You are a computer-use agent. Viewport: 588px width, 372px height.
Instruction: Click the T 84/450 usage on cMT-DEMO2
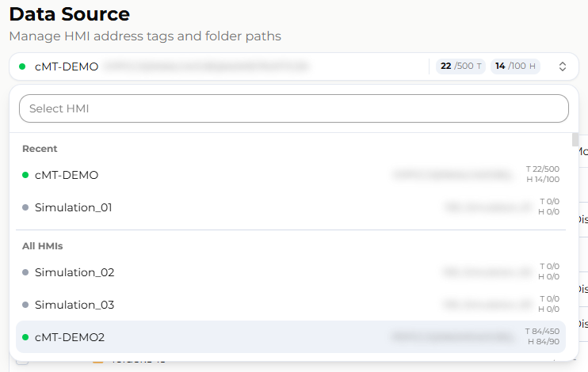pos(542,331)
